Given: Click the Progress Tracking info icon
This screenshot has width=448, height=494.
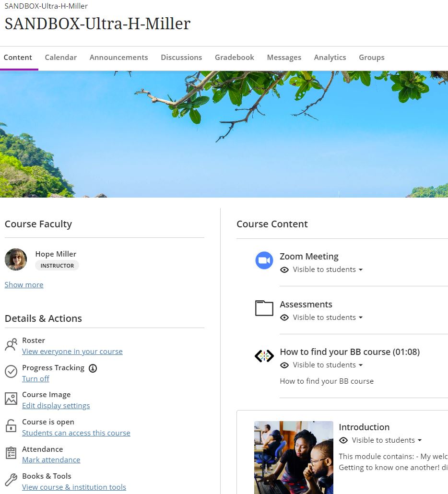Looking at the screenshot, I should (93, 368).
